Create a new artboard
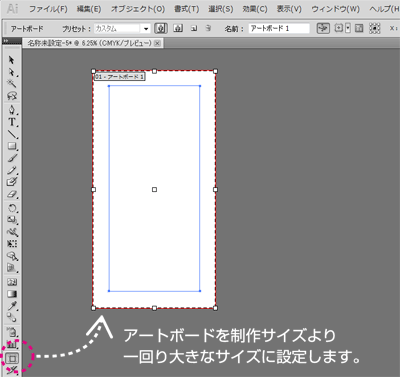 [194, 29]
